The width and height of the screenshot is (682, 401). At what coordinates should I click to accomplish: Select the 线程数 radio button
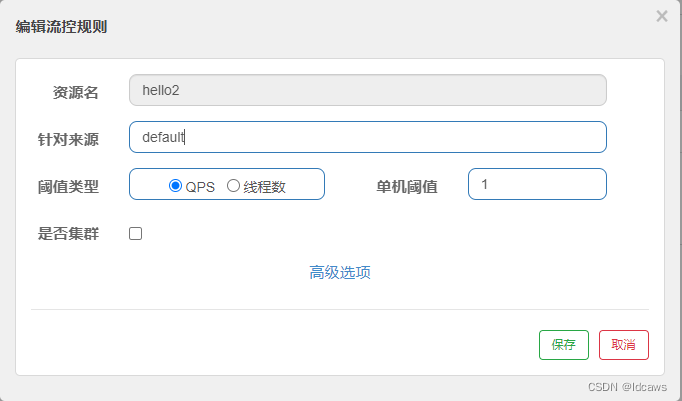point(234,186)
